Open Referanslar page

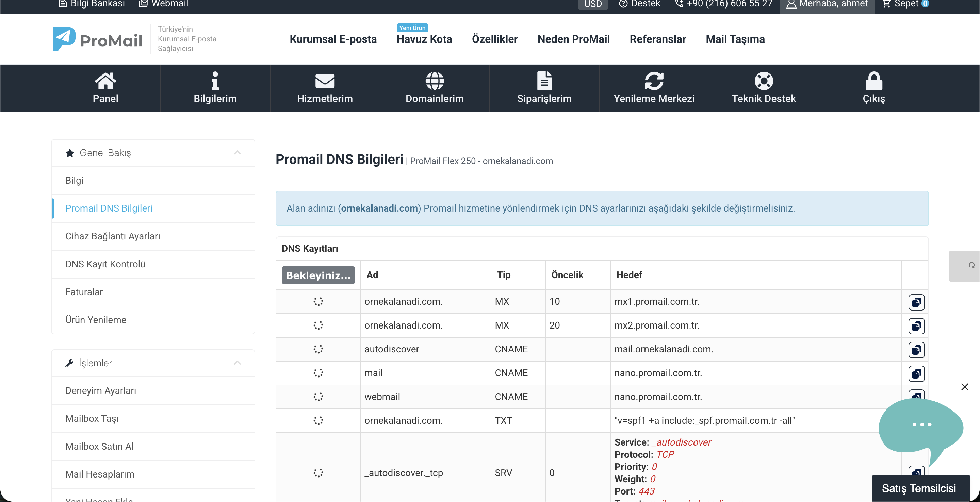tap(658, 39)
